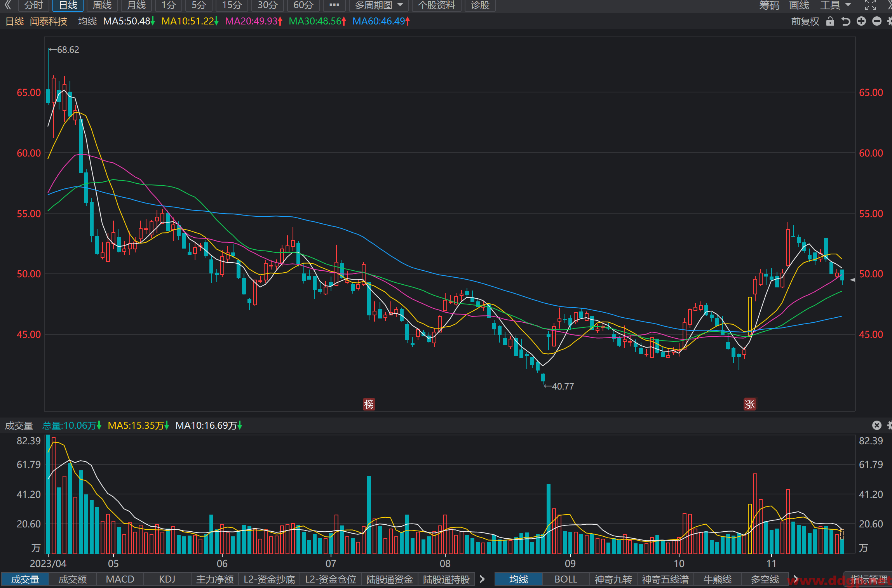Click the back double-chevron icon

pyautogui.click(x=8, y=5)
